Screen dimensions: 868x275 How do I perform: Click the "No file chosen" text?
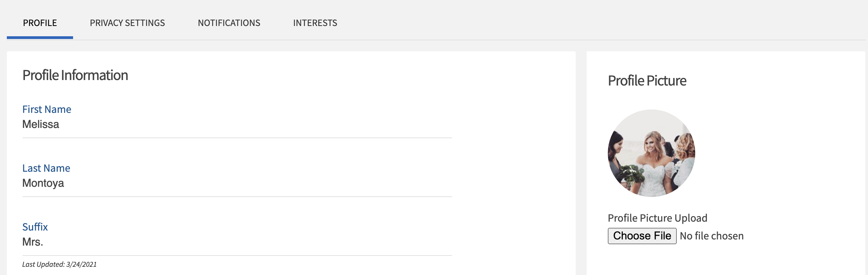click(x=712, y=236)
